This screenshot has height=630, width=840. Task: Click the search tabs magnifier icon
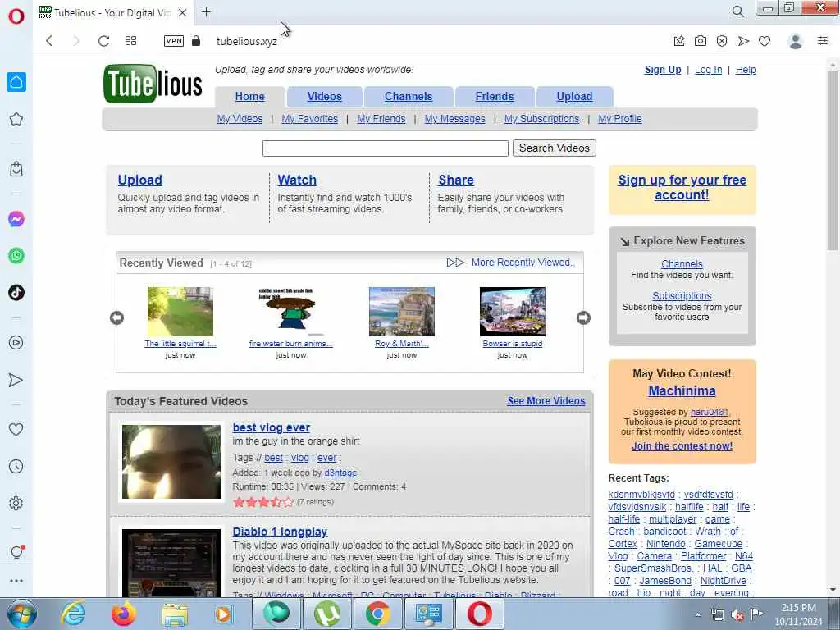pos(737,11)
